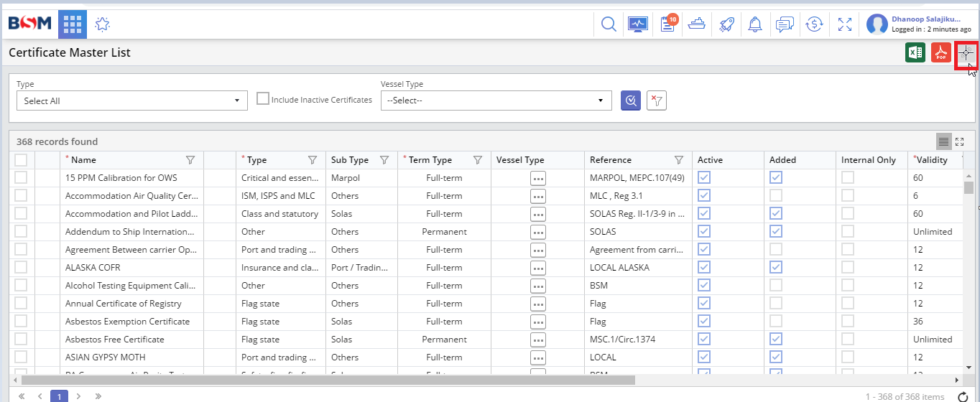Open the Name column filter
Viewport: 980px width, 402px height.
coord(190,160)
